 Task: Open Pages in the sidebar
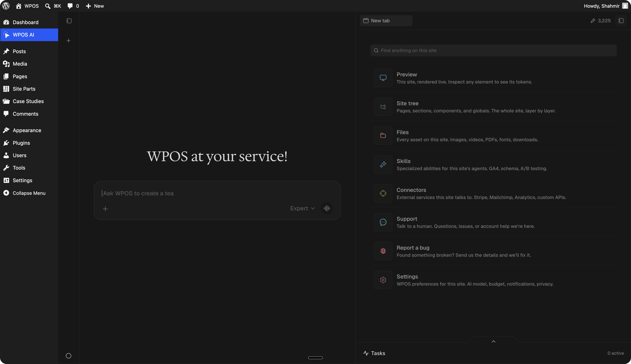pyautogui.click(x=29, y=76)
